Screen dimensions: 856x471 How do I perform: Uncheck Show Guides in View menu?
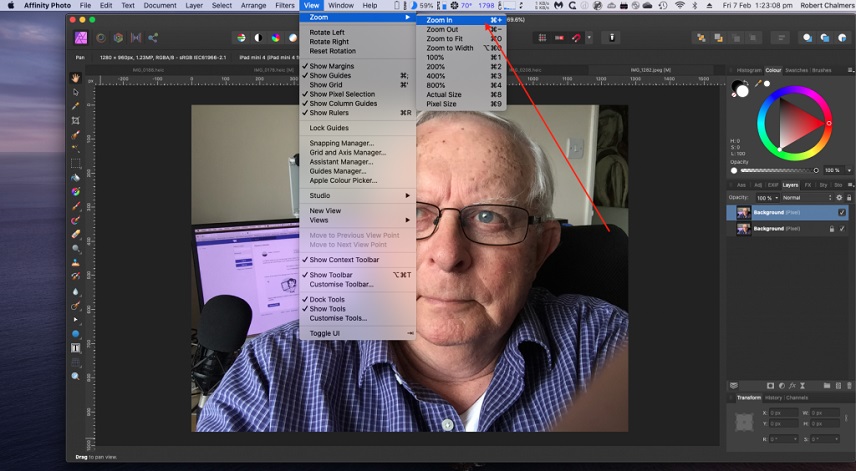tap(330, 75)
